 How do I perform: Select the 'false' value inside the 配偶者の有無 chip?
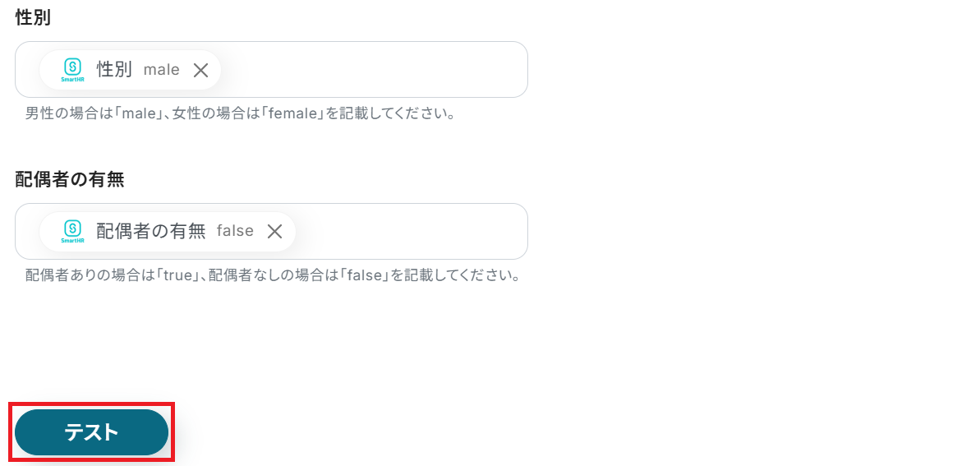(x=235, y=232)
